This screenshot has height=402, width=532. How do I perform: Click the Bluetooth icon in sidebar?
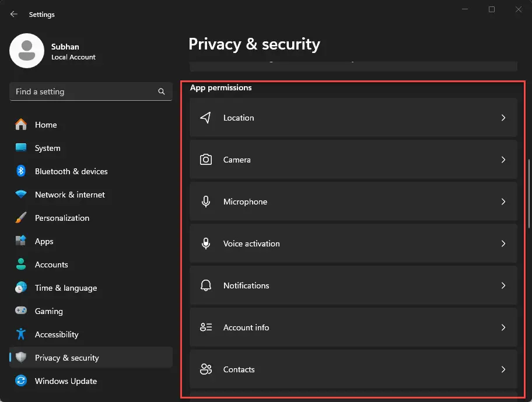(x=21, y=171)
